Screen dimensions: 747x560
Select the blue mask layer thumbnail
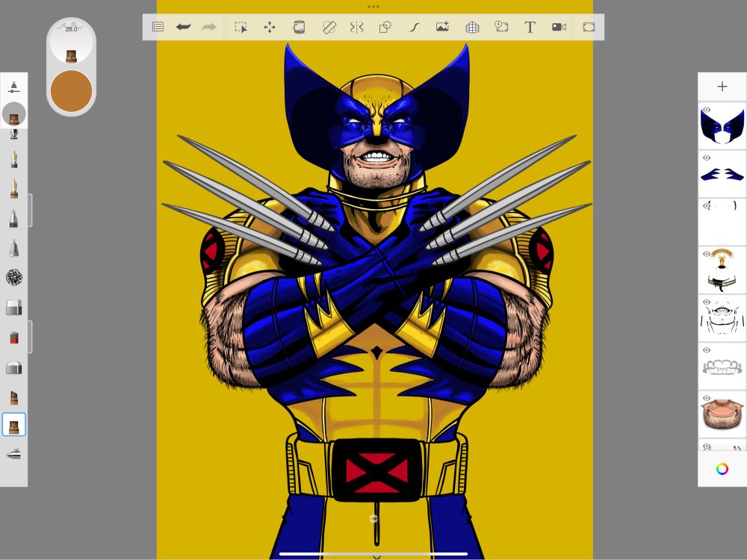point(722,126)
